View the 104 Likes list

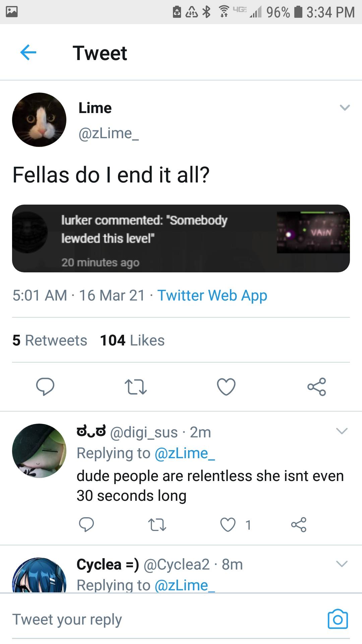point(132,340)
